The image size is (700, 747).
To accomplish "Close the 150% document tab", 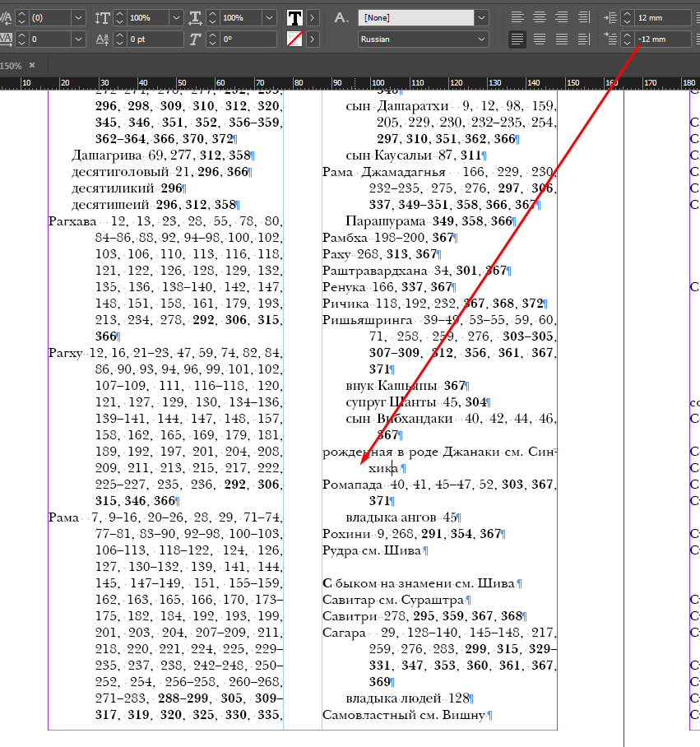I will click(x=32, y=66).
